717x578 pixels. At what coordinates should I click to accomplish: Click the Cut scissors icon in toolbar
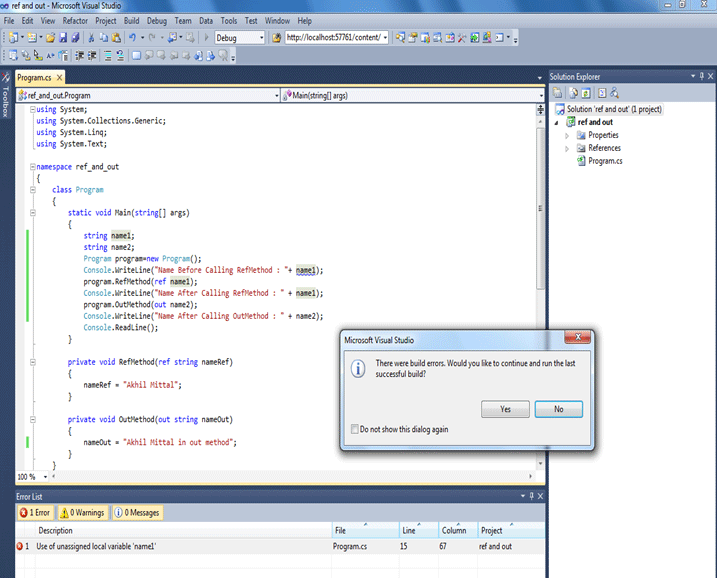92,38
